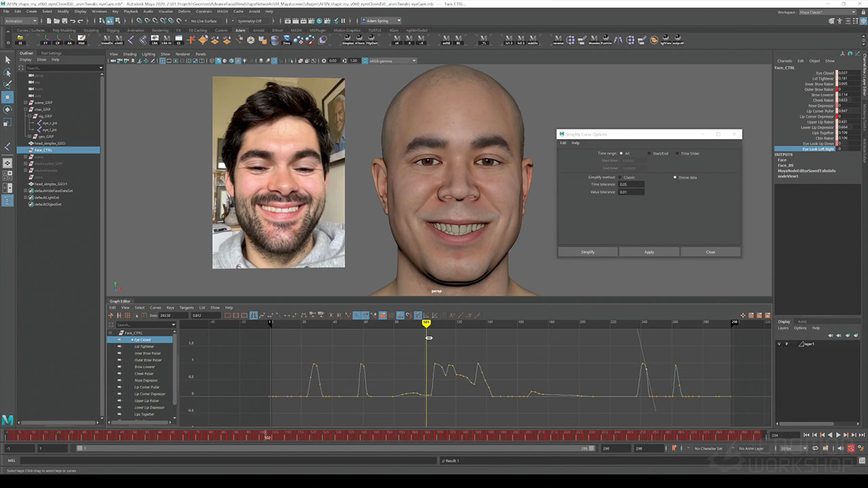This screenshot has width=868, height=488.
Task: Click the Time tolerance input field
Action: tap(631, 184)
